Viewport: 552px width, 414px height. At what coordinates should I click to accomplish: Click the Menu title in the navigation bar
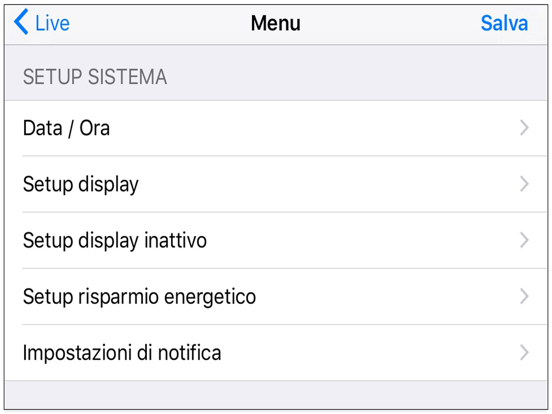point(276,23)
